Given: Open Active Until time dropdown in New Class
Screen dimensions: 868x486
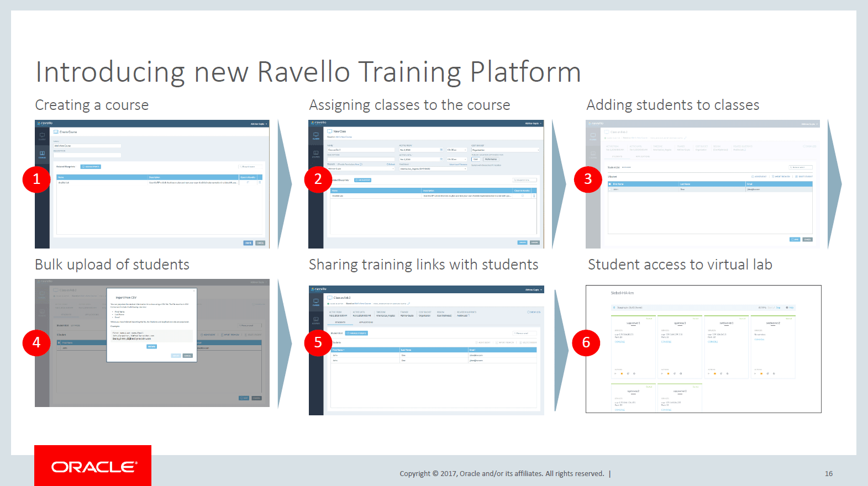Looking at the screenshot, I should tap(457, 159).
